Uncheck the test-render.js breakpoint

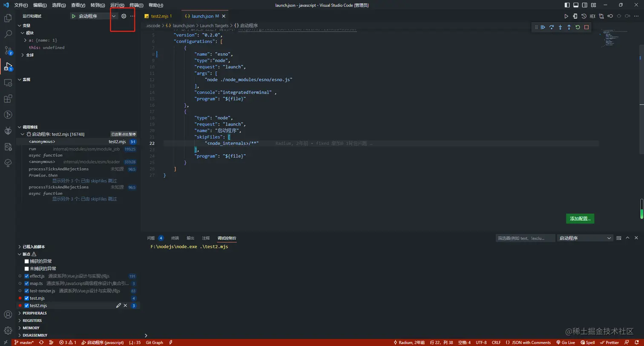point(27,291)
